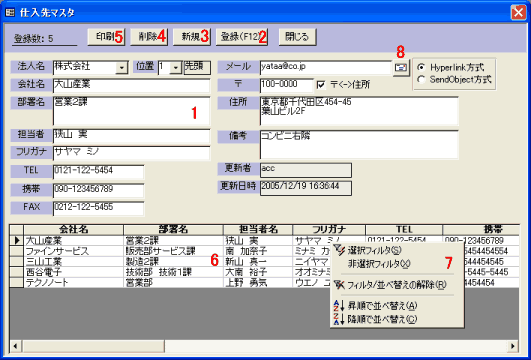Click the 更新者 field showing acc
This screenshot has height=360, width=531.
click(x=306, y=170)
